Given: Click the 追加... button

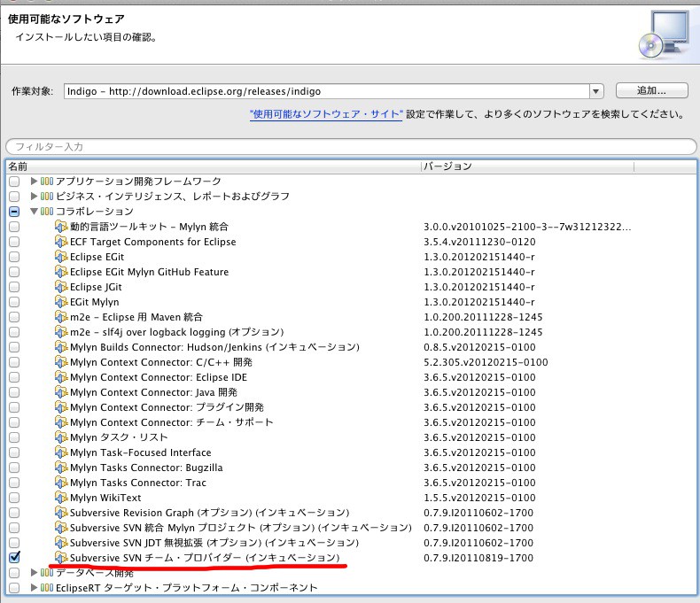Looking at the screenshot, I should pyautogui.click(x=652, y=90).
